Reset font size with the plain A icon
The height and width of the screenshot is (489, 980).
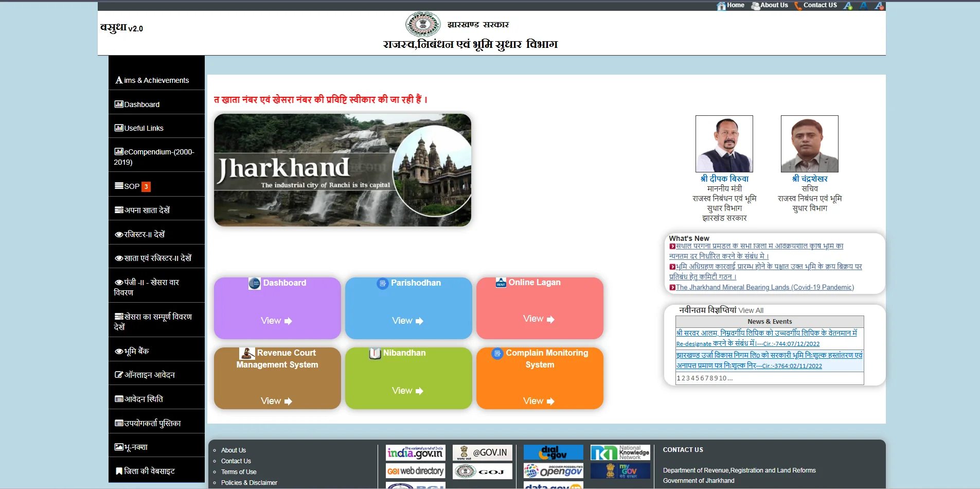click(x=864, y=5)
